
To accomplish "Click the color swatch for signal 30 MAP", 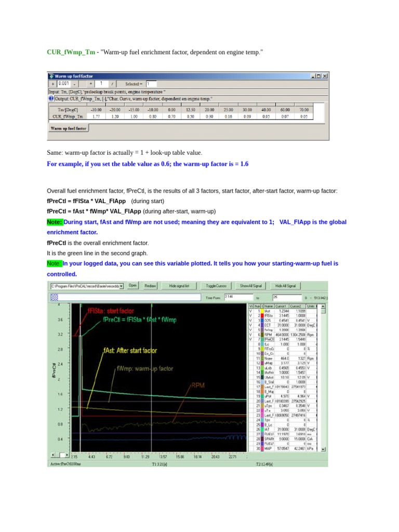I will coord(262,448).
